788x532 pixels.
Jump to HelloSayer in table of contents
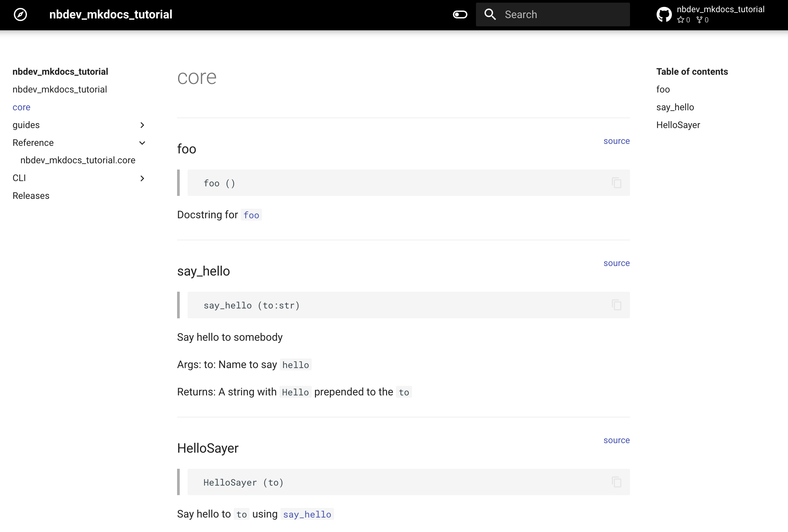click(x=678, y=125)
